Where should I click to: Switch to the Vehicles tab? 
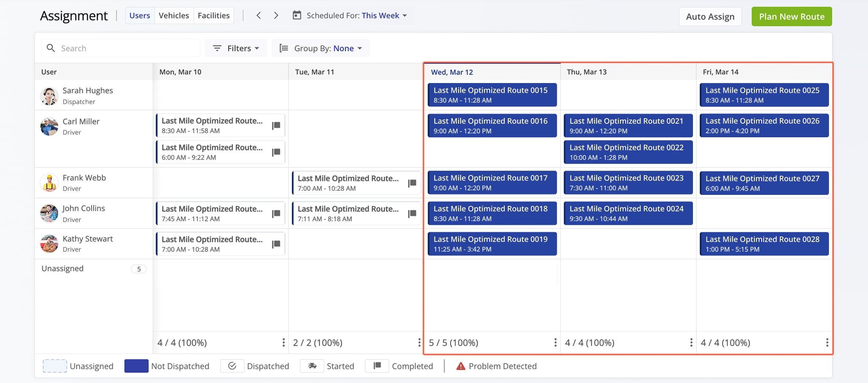pyautogui.click(x=174, y=15)
